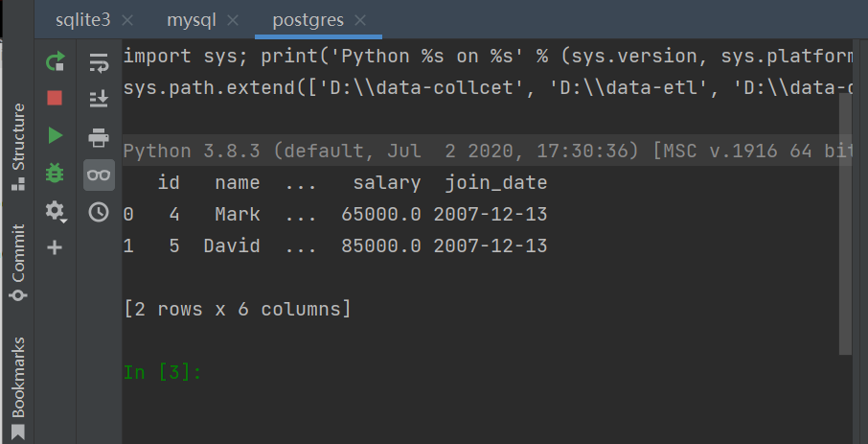
Task: Click the console vertical scrollbar
Action: (845, 223)
